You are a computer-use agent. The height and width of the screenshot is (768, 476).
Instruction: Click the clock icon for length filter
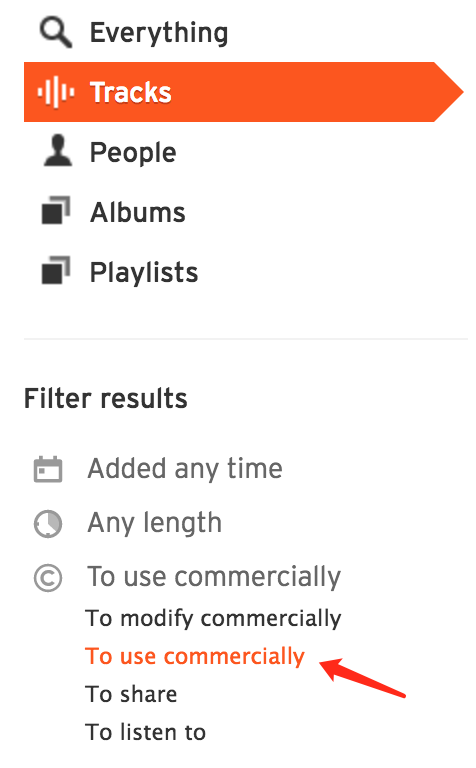click(x=48, y=524)
